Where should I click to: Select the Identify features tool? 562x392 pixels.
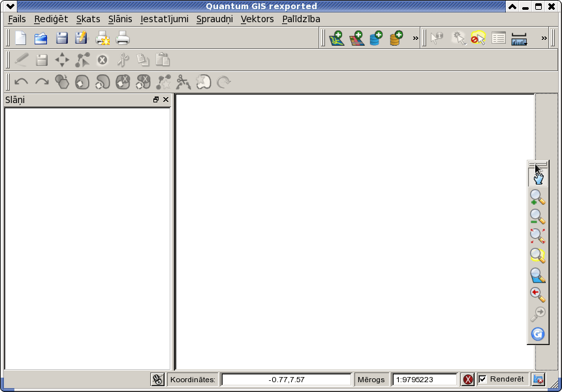437,38
